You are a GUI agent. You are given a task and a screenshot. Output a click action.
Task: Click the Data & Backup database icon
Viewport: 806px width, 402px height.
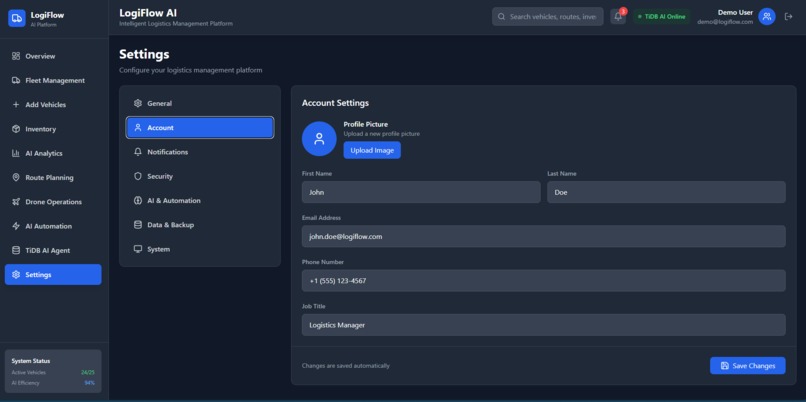click(138, 225)
